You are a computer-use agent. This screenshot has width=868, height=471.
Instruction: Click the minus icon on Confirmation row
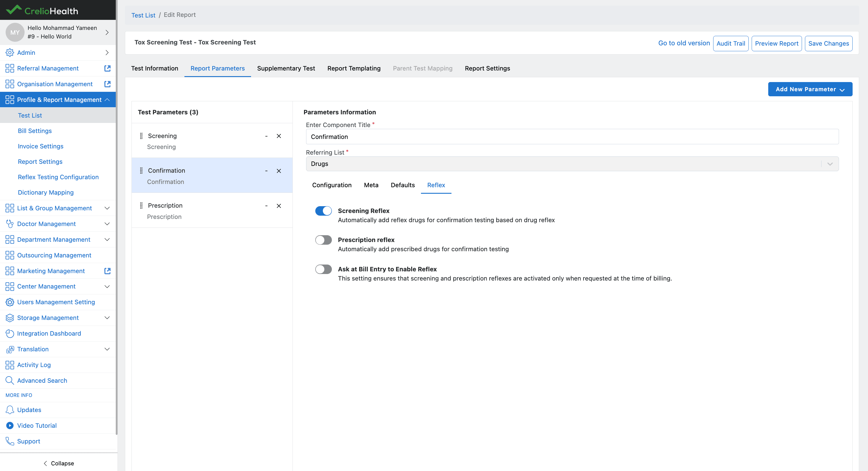click(x=266, y=171)
